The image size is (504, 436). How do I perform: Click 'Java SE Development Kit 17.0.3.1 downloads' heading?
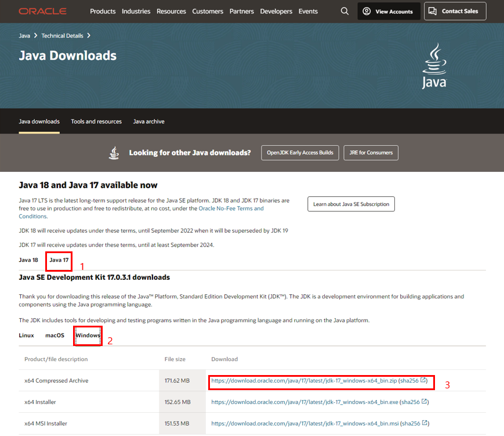pyautogui.click(x=94, y=277)
